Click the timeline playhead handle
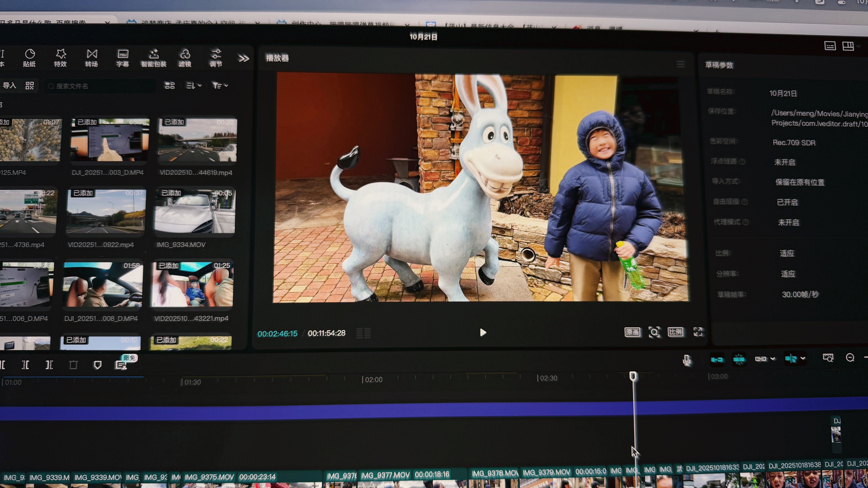 [633, 376]
